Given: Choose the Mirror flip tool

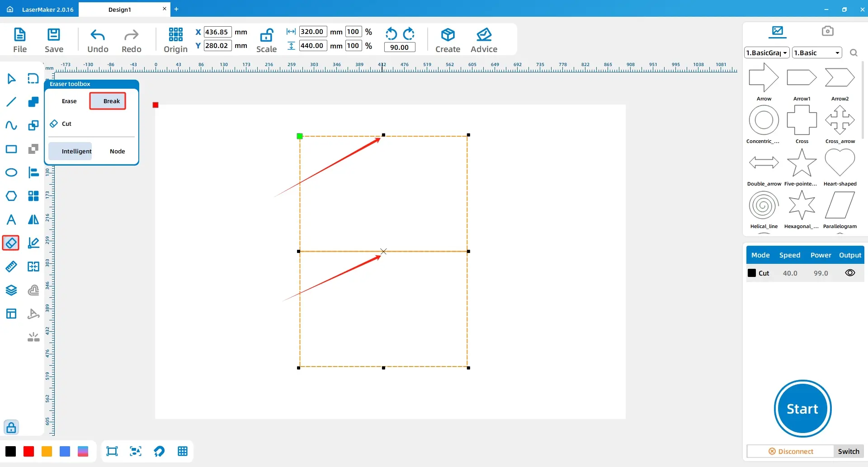Looking at the screenshot, I should (x=33, y=219).
